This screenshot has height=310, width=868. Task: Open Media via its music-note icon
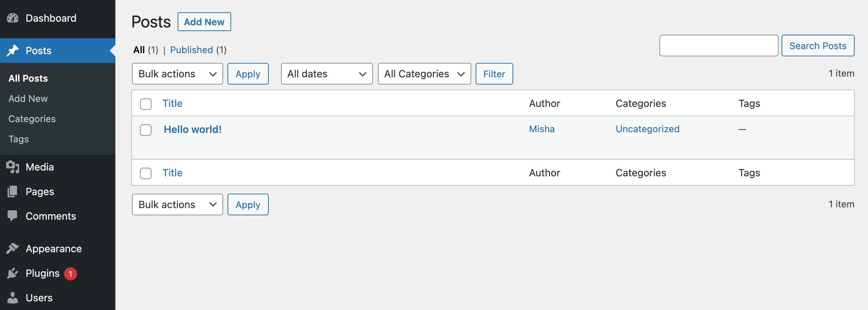tap(13, 167)
